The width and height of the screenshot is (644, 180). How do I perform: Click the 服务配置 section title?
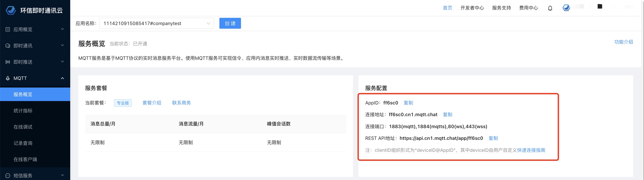tap(376, 88)
